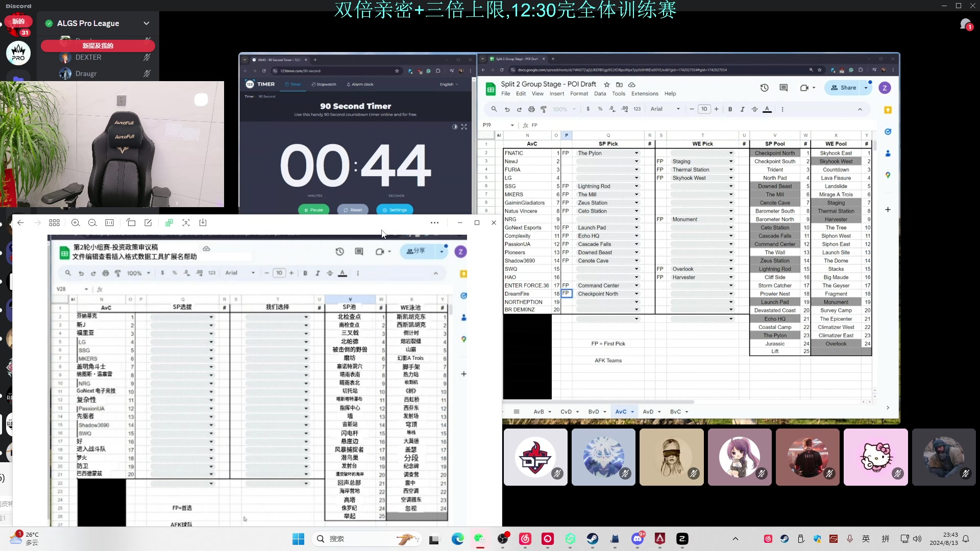Open comments panel in Google Sheets

pos(783,88)
